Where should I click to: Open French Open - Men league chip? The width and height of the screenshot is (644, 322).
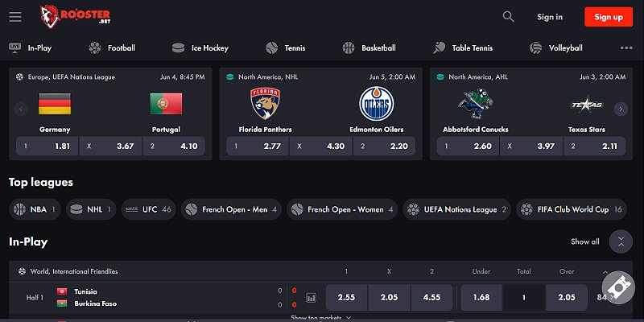pyautogui.click(x=231, y=209)
